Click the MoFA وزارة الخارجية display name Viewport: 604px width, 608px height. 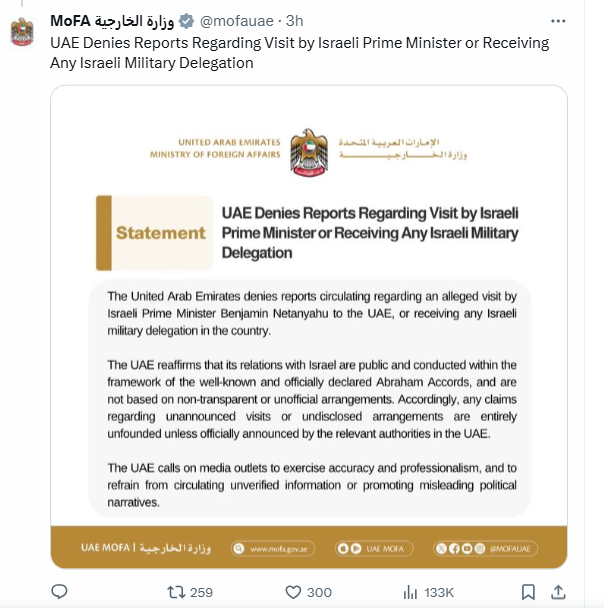tap(112, 21)
